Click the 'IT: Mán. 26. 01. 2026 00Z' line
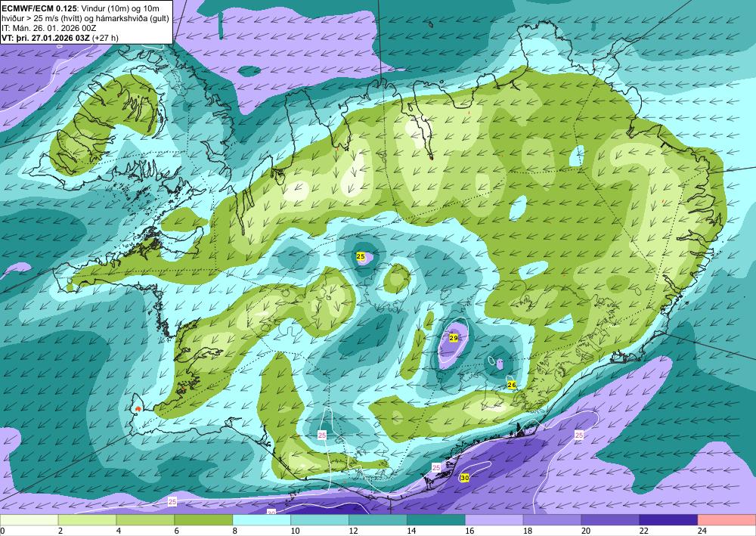Image resolution: width=756 pixels, height=536 pixels. click(x=49, y=28)
